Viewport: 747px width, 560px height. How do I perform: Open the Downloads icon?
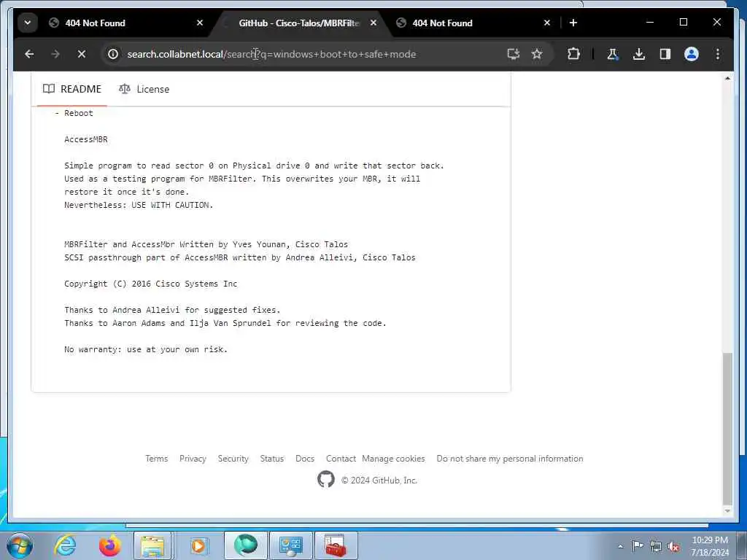coord(639,54)
